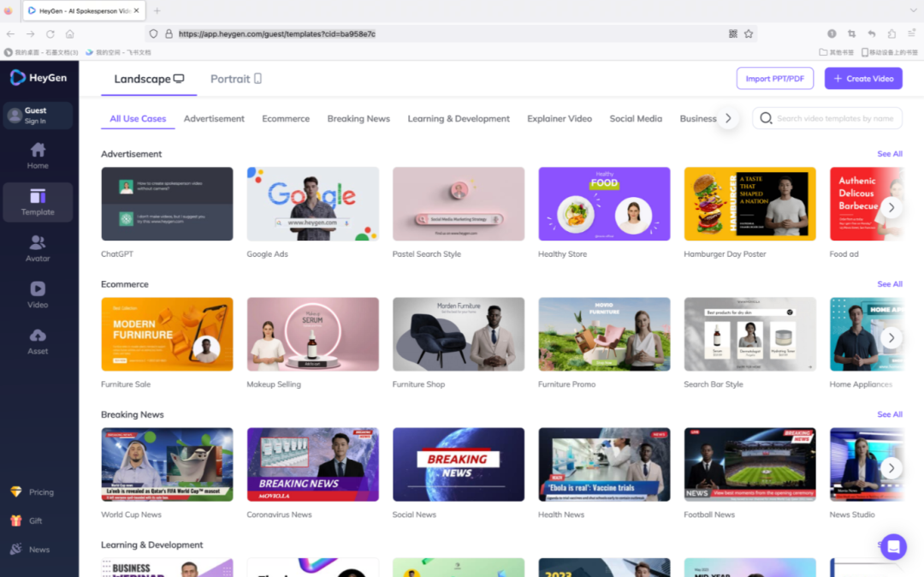Select the Advertisement filter tab
Image resolution: width=924 pixels, height=577 pixels.
(214, 118)
